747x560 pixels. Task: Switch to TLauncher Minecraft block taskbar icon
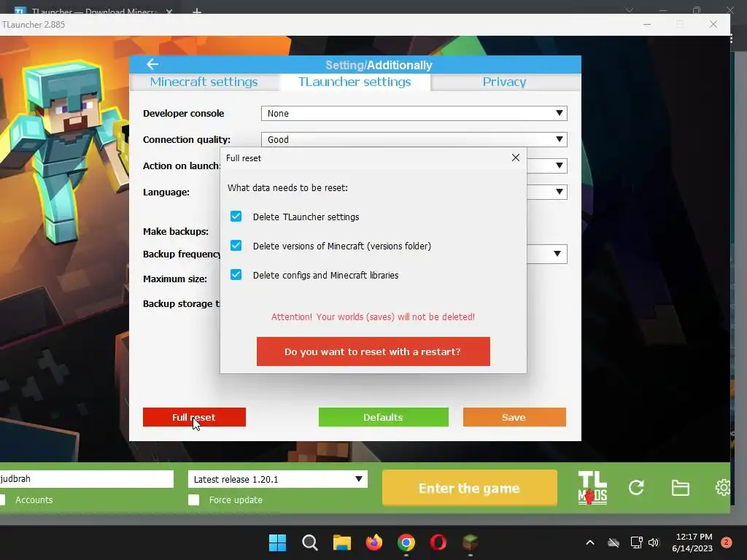click(x=471, y=542)
